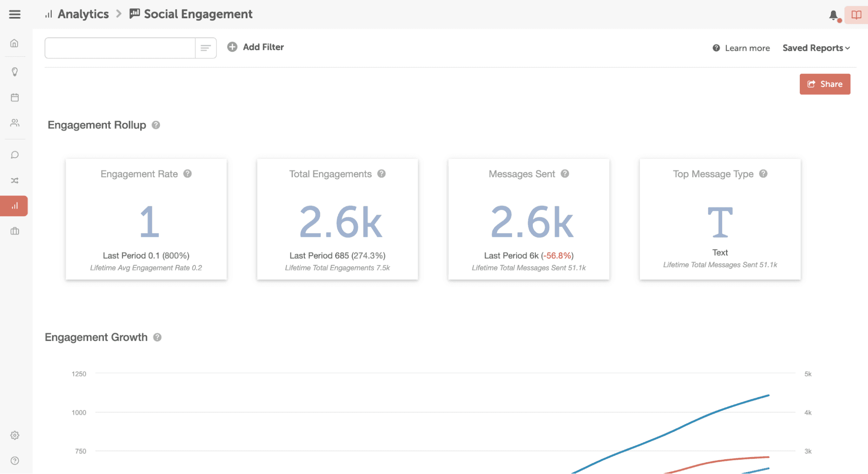Open the Learn more link
The width and height of the screenshot is (868, 474).
tap(746, 48)
